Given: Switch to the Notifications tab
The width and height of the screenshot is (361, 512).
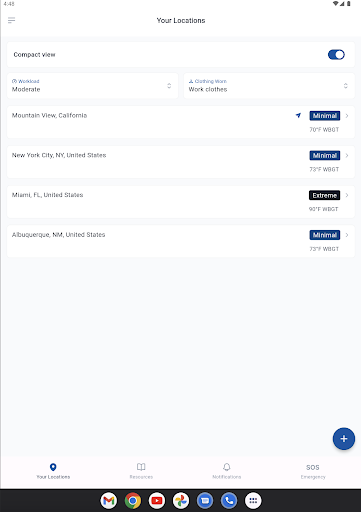Looking at the screenshot, I should (227, 471).
